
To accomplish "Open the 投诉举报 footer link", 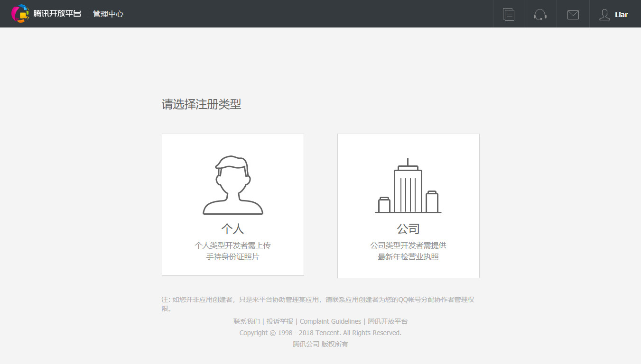I will [280, 321].
